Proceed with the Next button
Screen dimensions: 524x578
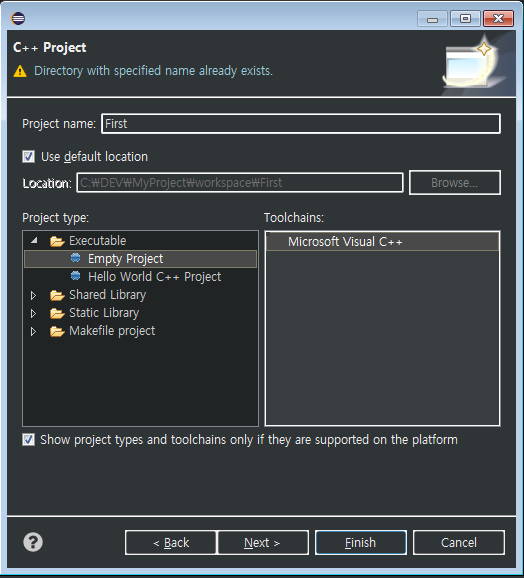(263, 542)
